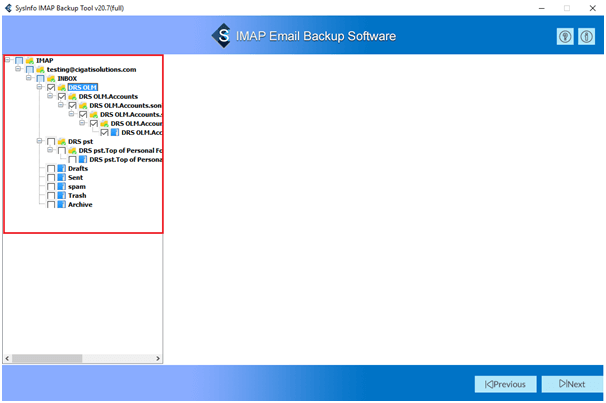Check the Archive checkbox
606x403 pixels.
pos(51,204)
